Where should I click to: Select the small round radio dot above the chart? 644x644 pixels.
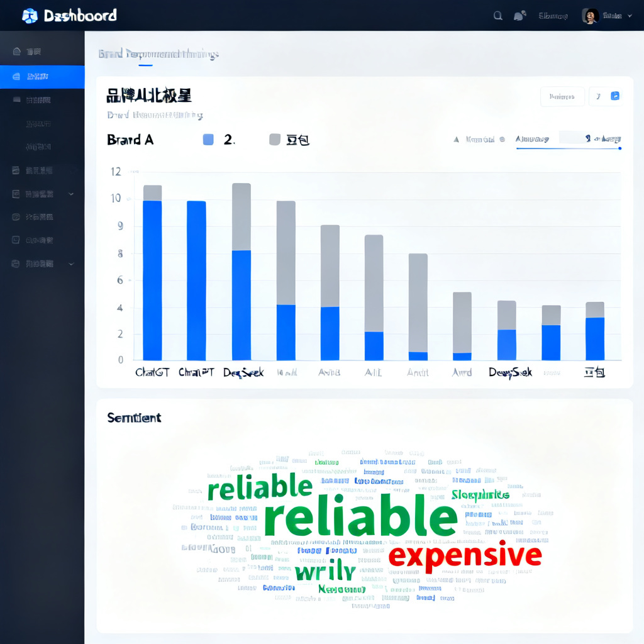point(502,140)
